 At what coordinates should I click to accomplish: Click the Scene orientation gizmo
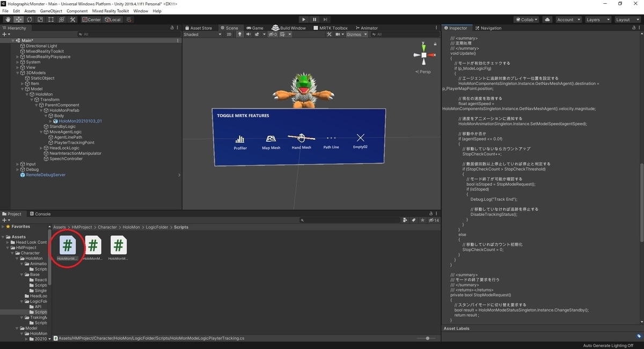pyautogui.click(x=424, y=55)
